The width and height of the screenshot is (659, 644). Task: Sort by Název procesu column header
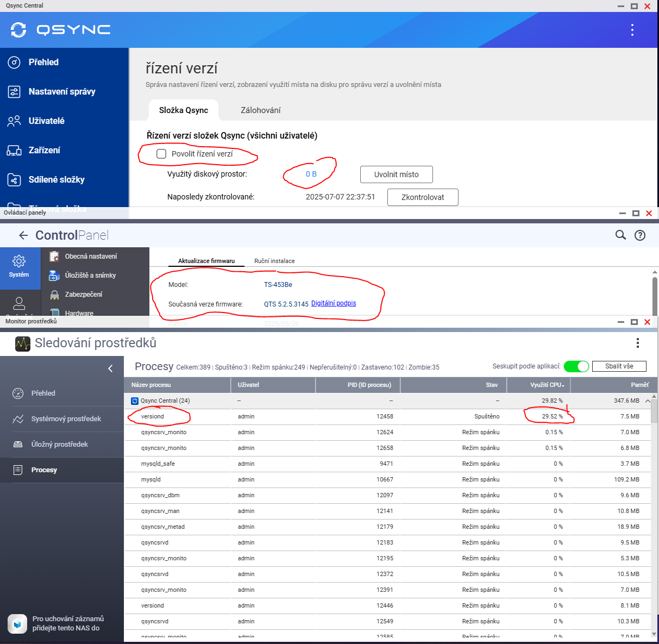pyautogui.click(x=178, y=385)
